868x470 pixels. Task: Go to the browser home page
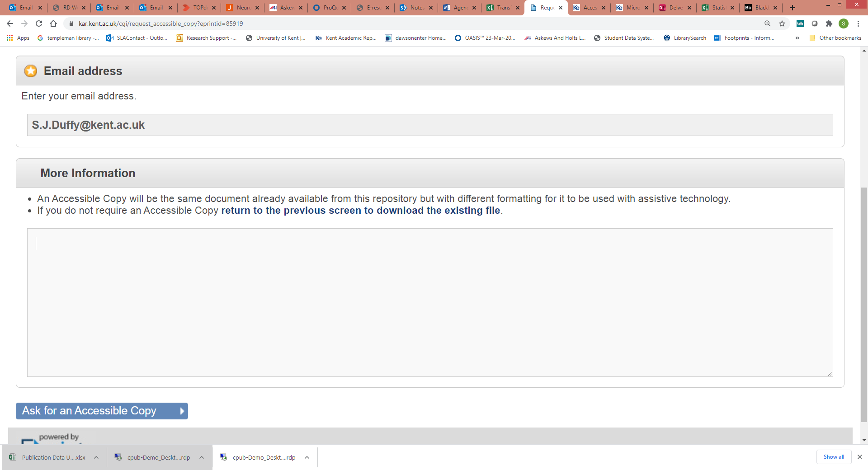pyautogui.click(x=53, y=23)
